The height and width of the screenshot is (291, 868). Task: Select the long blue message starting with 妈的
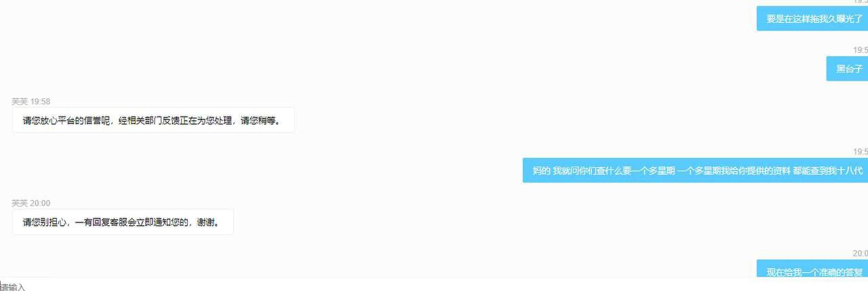pos(695,170)
